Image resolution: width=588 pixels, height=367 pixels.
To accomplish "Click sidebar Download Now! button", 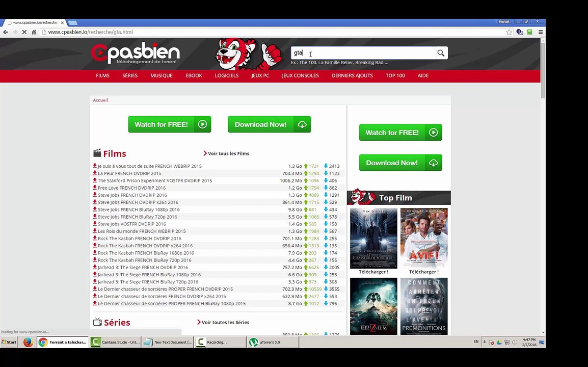I will tap(400, 163).
